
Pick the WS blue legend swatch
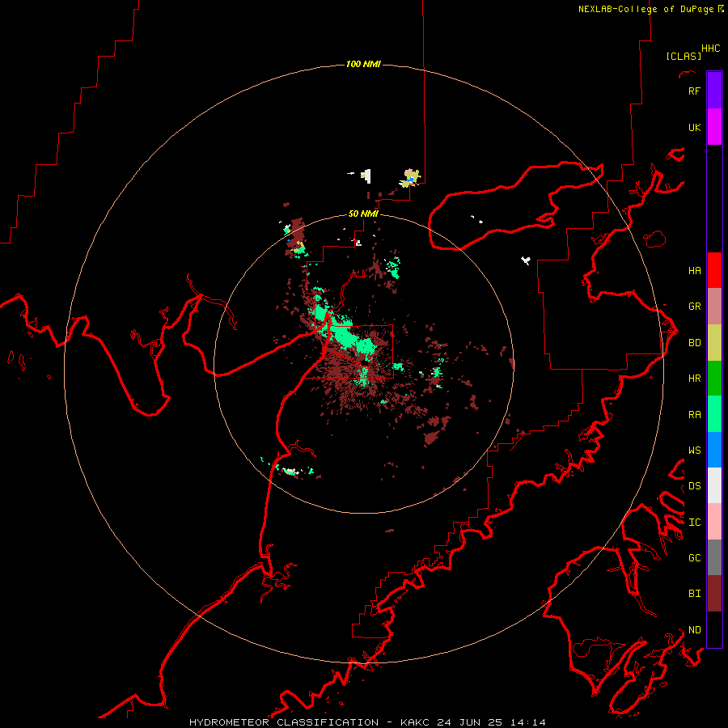pyautogui.click(x=714, y=450)
